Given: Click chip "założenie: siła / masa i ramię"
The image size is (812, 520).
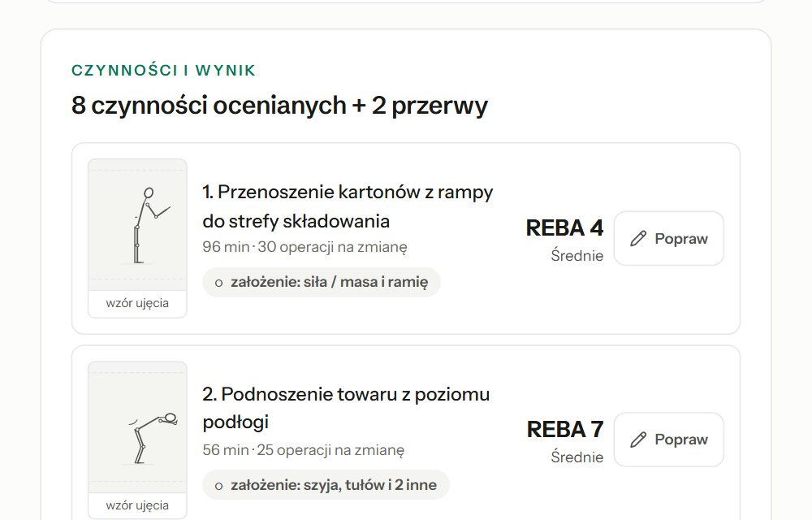Looking at the screenshot, I should (x=322, y=282).
